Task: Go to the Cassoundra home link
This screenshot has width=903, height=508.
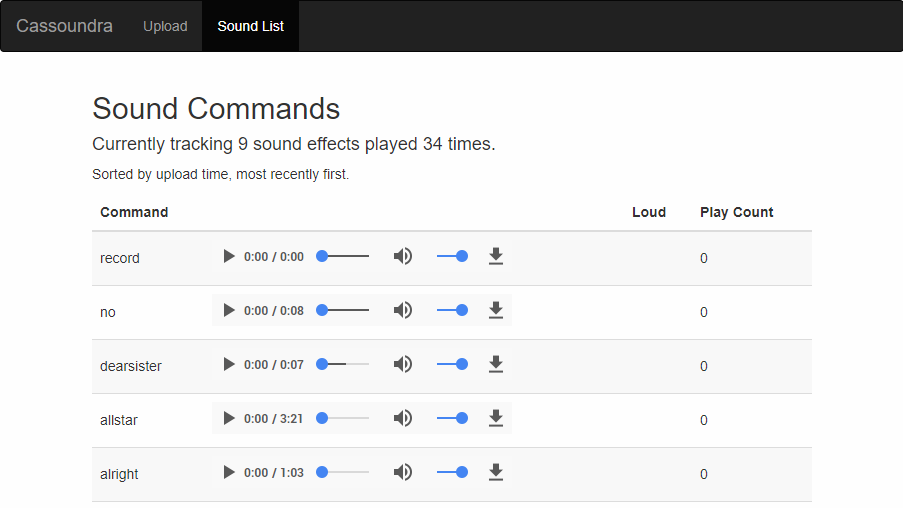Action: 64,26
